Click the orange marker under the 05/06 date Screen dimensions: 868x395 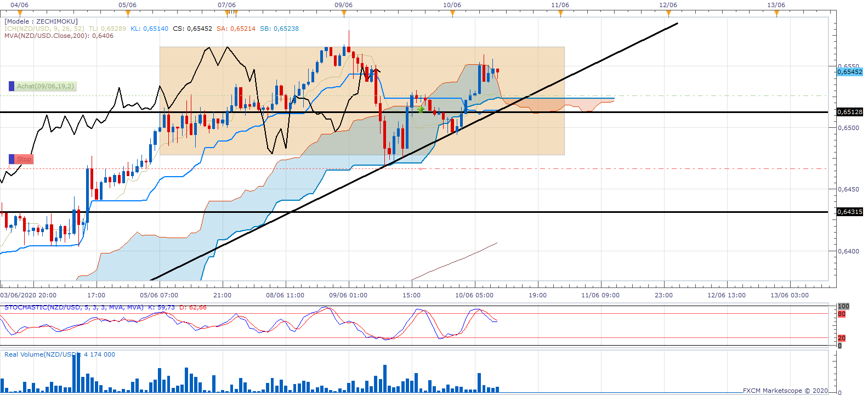(128, 13)
